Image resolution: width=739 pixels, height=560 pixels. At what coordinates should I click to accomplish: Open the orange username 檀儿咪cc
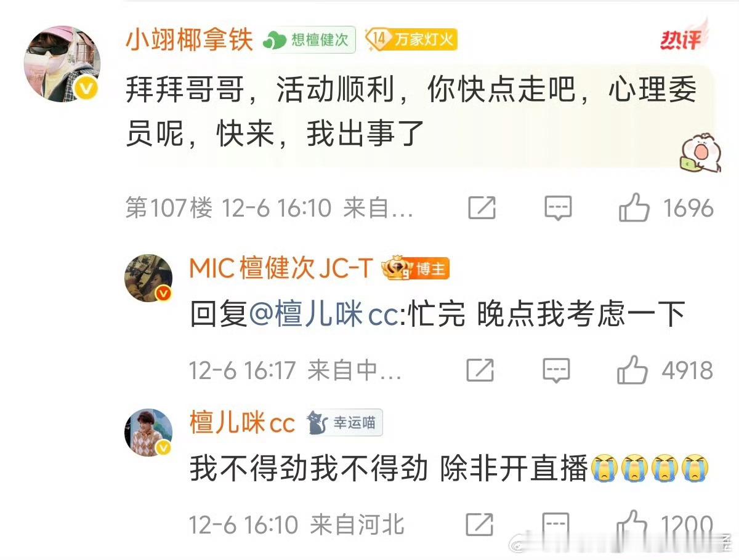coord(243,423)
